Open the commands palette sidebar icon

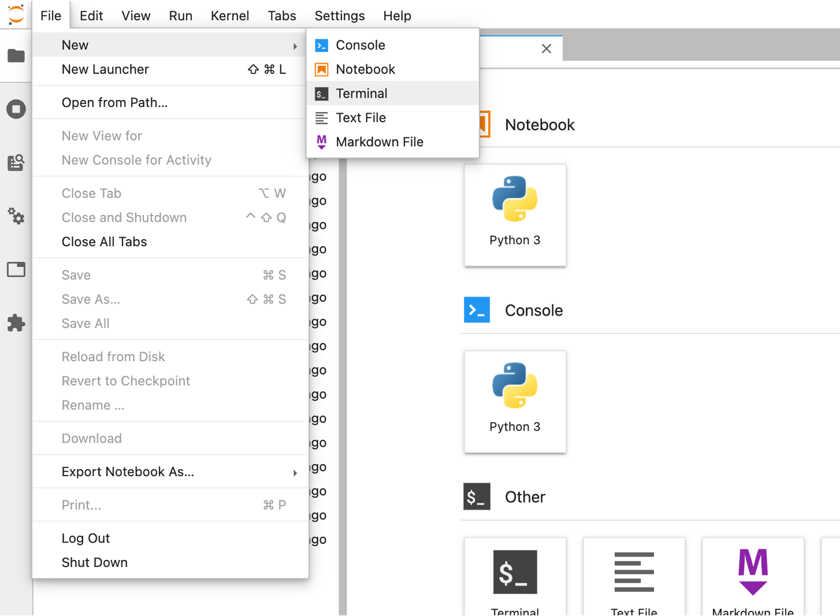coord(16,163)
